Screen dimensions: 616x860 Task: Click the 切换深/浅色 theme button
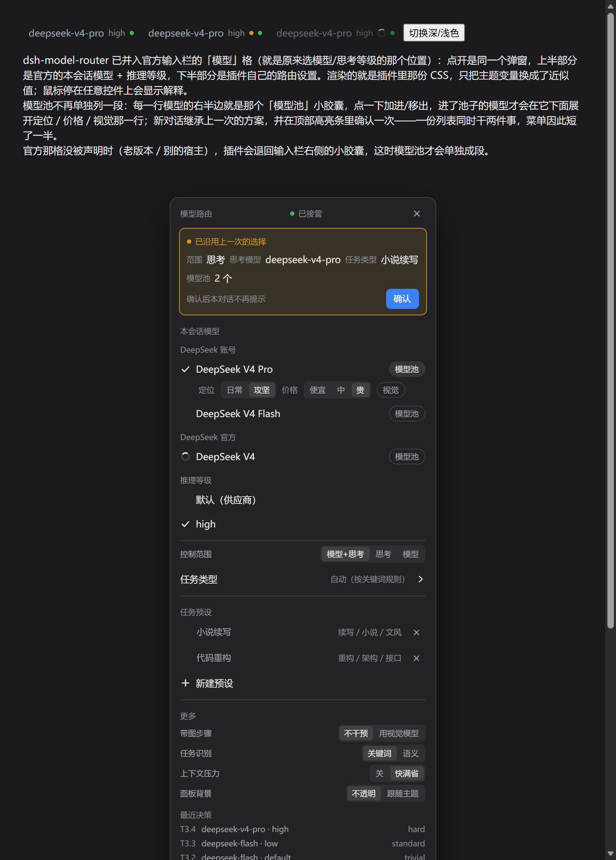click(x=434, y=33)
